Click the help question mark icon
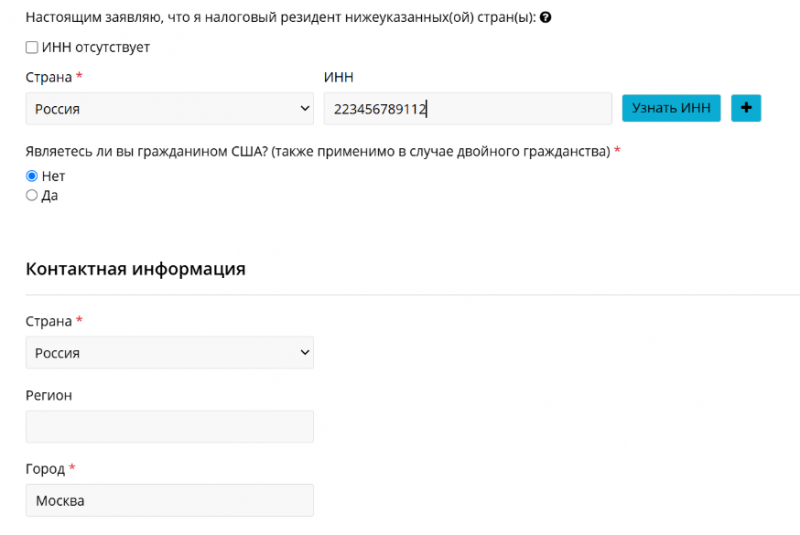 coord(546,19)
